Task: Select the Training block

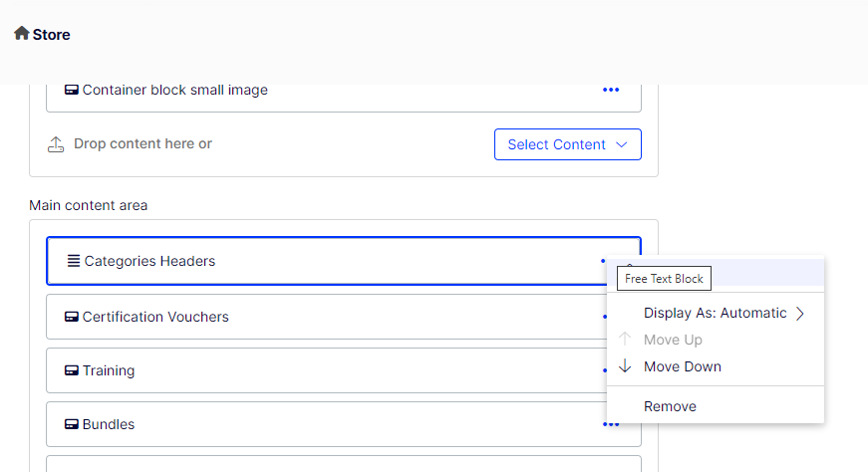Action: click(109, 371)
